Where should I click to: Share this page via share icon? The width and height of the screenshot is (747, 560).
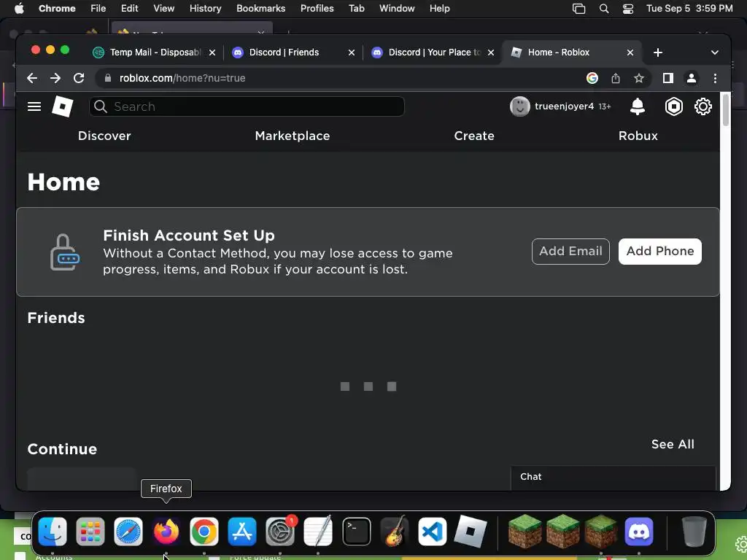point(616,78)
